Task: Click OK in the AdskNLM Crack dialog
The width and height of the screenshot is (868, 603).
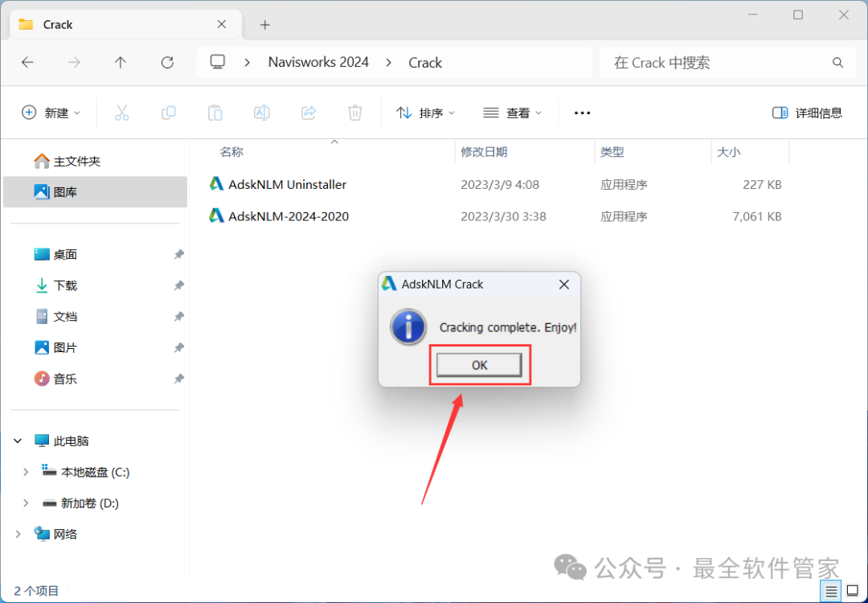Action: click(x=479, y=365)
